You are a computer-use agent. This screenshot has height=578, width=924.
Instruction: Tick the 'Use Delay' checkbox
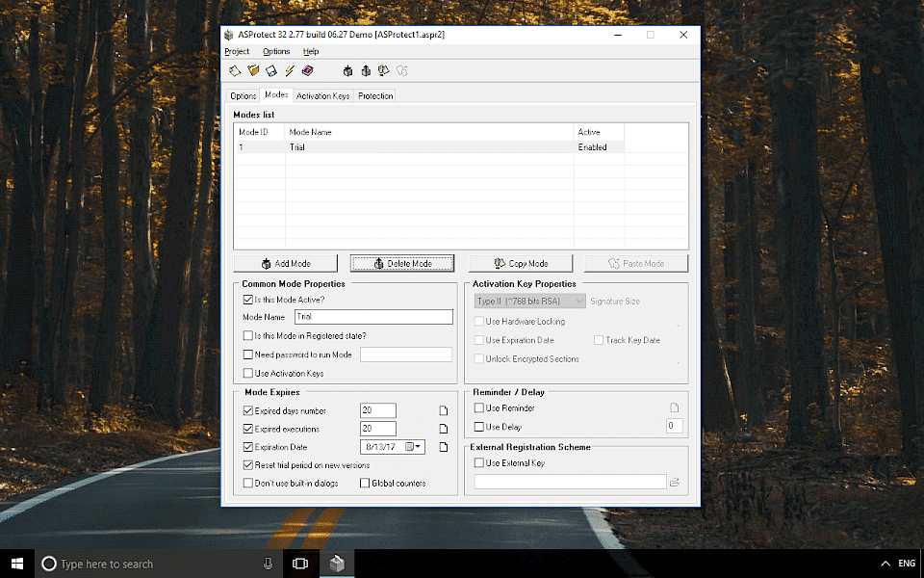coord(479,427)
